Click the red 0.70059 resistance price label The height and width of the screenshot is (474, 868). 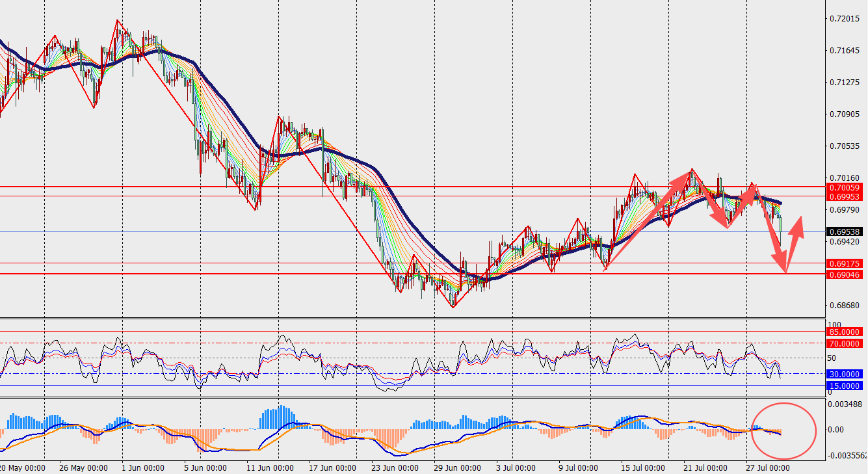click(x=845, y=187)
